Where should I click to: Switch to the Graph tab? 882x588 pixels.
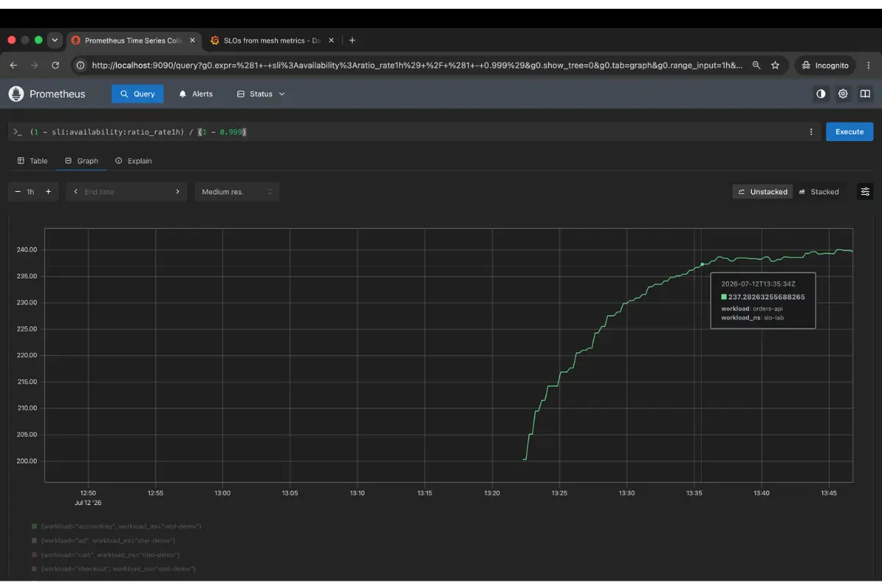point(81,161)
